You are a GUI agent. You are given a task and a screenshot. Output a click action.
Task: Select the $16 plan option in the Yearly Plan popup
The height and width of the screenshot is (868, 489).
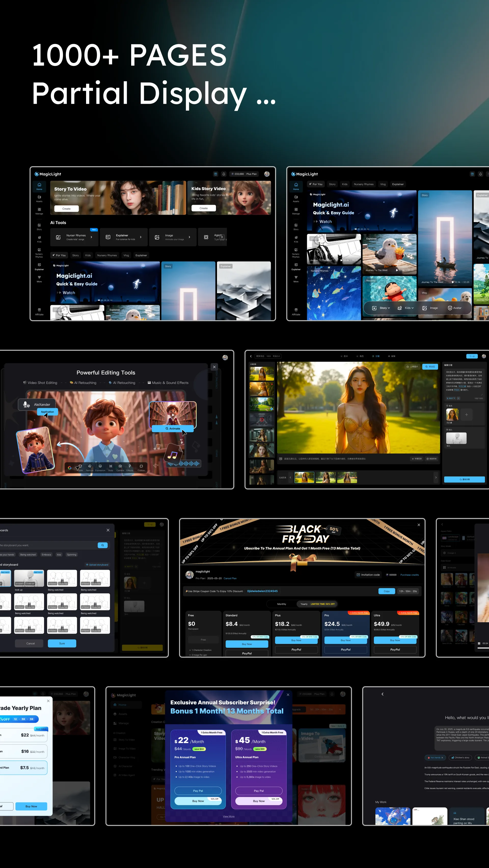click(23, 752)
